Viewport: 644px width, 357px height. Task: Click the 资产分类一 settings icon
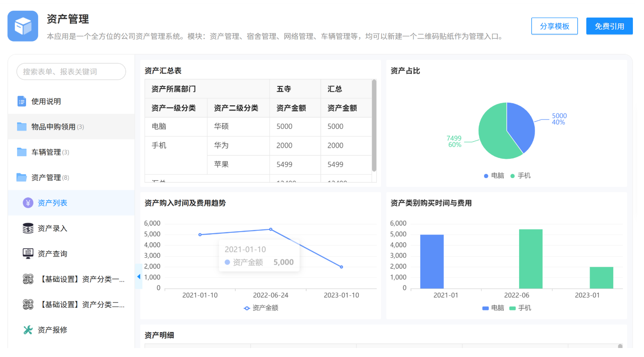[28, 279]
